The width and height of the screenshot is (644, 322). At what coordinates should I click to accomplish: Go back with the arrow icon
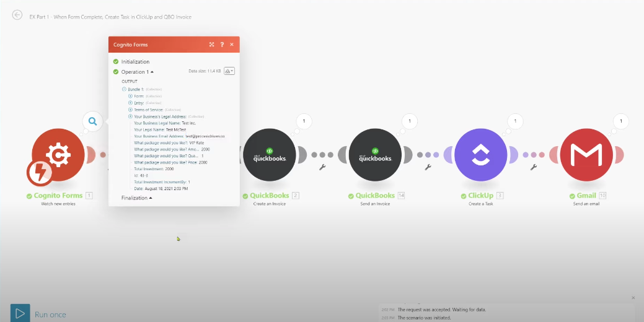17,15
